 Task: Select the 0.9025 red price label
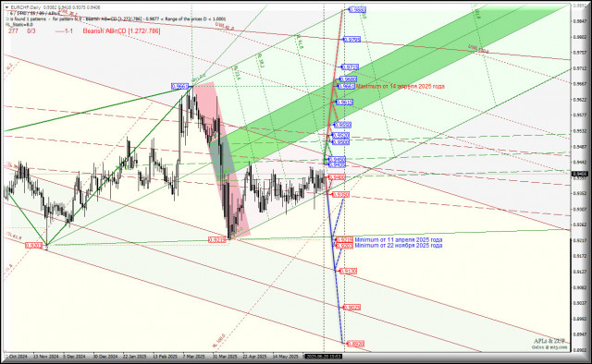click(x=351, y=308)
